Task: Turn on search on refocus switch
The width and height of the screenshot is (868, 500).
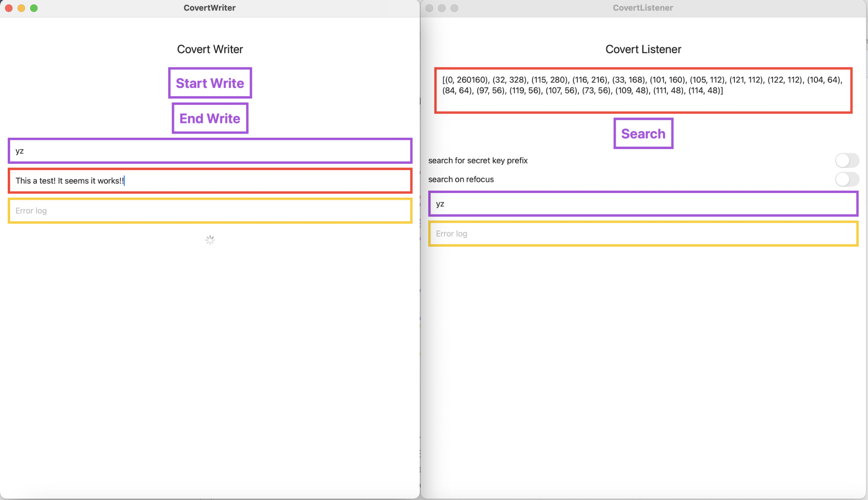Action: point(846,179)
